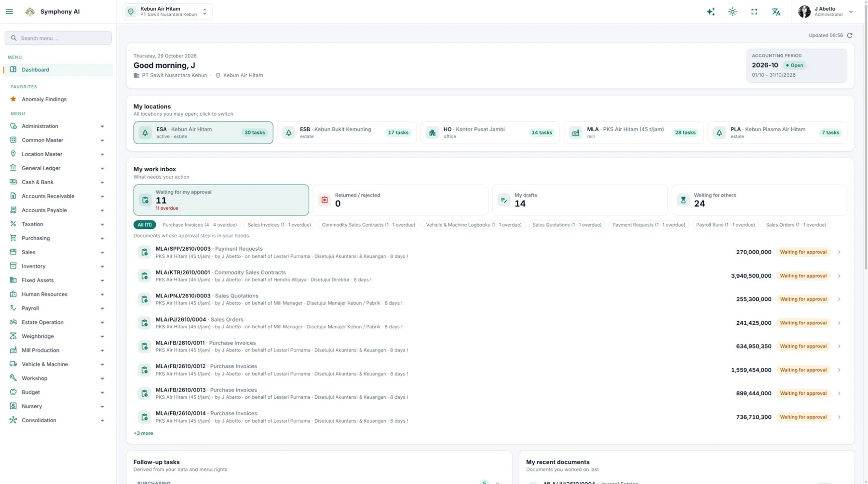Image resolution: width=868 pixels, height=484 pixels.
Task: Click the Anomaly Findings star icon
Action: [13, 99]
